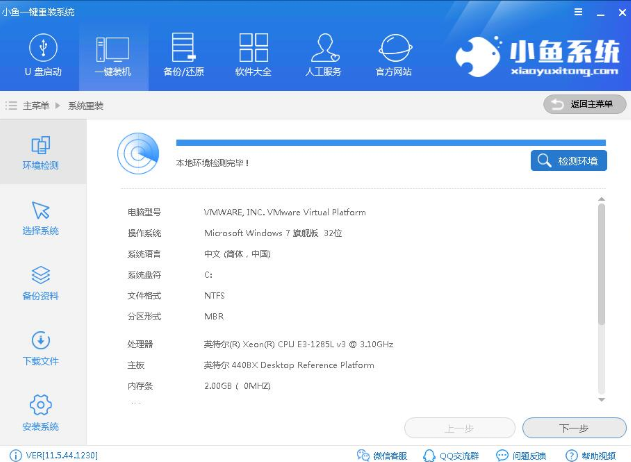Click 主菜单 in the breadcrumb
Image resolution: width=631 pixels, height=462 pixels.
(35, 105)
